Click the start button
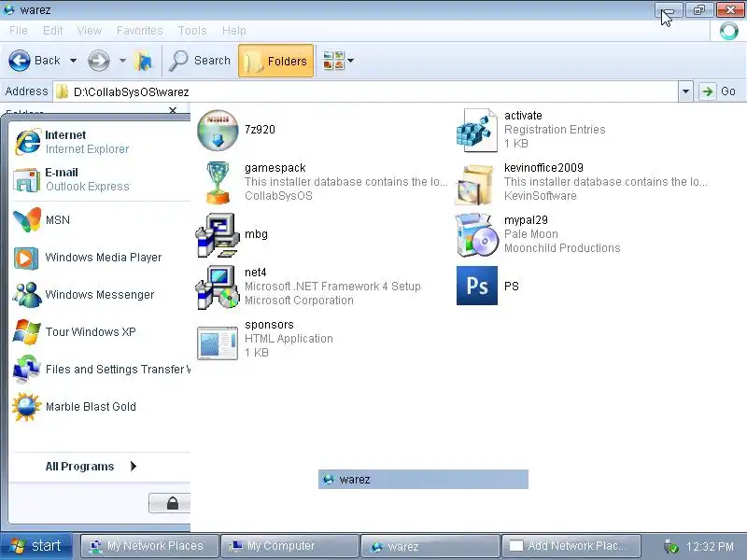 (x=36, y=546)
